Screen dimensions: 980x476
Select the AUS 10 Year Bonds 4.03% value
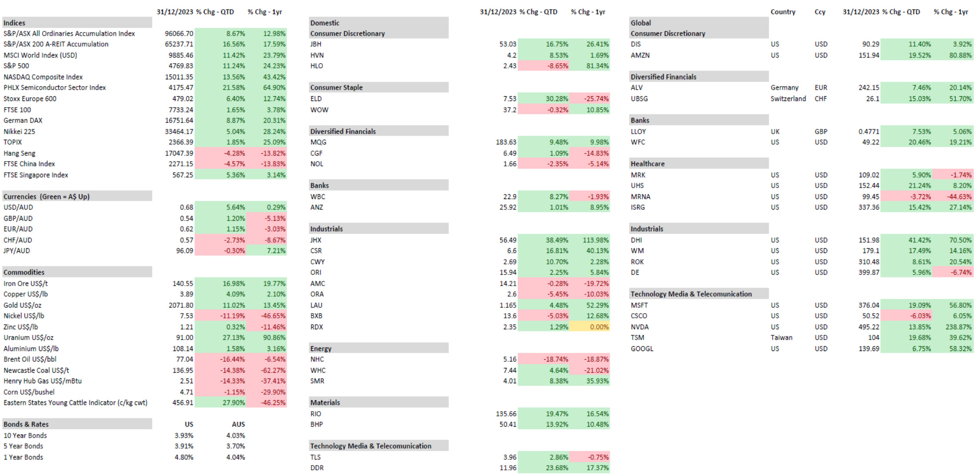click(236, 435)
